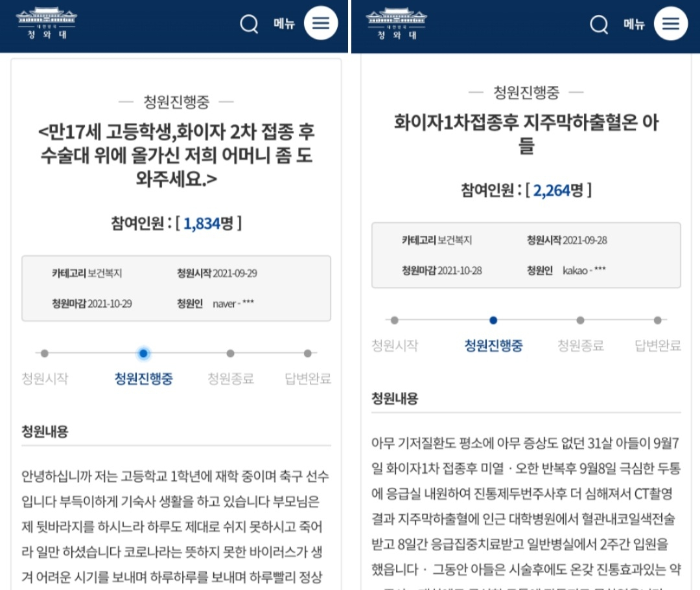Click the 메뉴 label in left screen
Viewport: 700px width, 590px height.
[x=284, y=23]
